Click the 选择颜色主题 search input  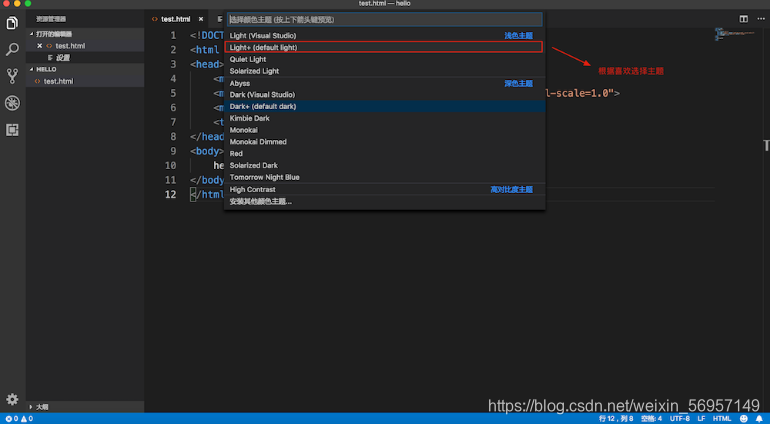(385, 20)
